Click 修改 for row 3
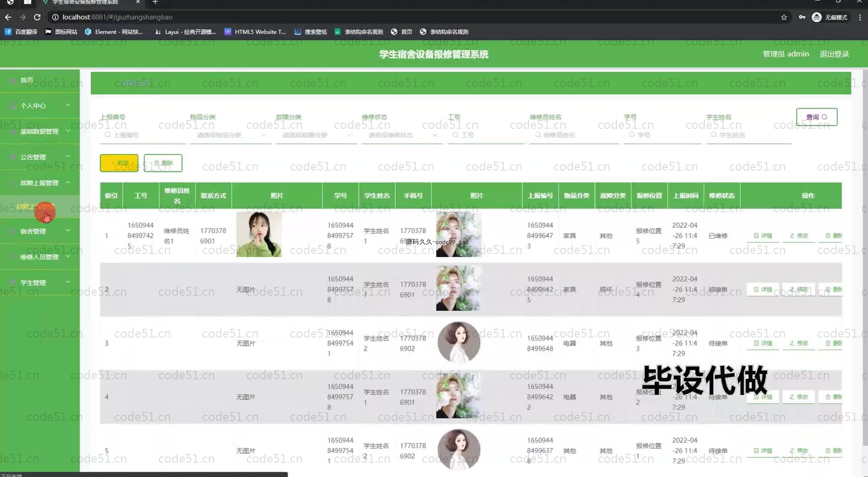The image size is (868, 477). 799,344
